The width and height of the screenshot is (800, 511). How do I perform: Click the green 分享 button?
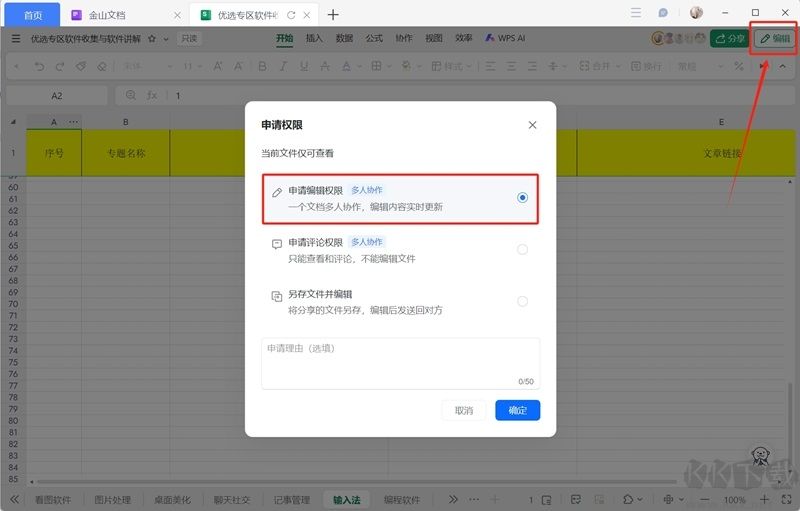[730, 38]
